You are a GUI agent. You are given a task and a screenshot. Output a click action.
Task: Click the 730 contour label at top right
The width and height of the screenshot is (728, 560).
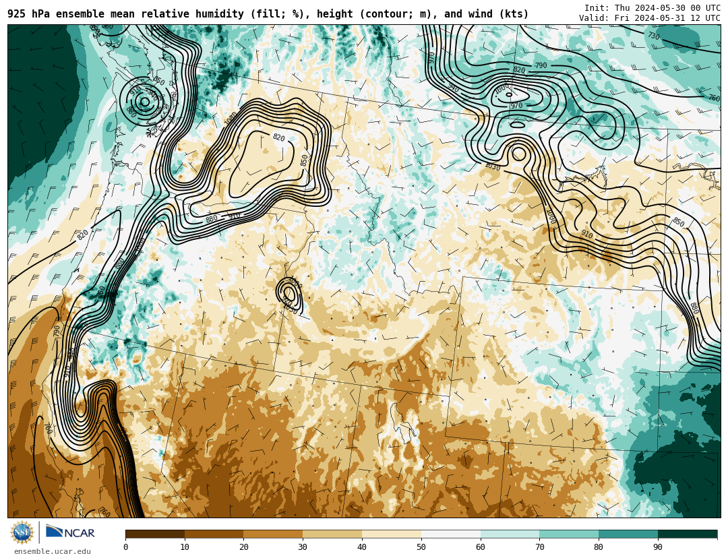654,36
